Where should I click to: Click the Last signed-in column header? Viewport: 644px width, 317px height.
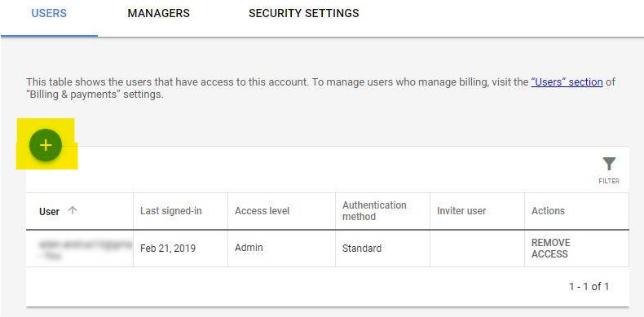point(171,211)
